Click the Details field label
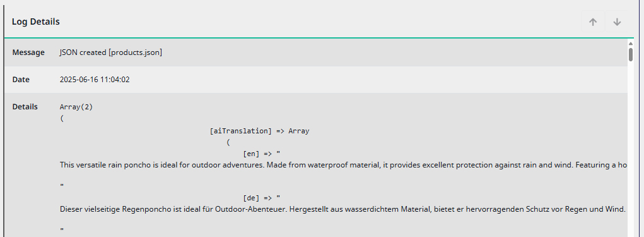The width and height of the screenshot is (644, 237). coord(25,107)
